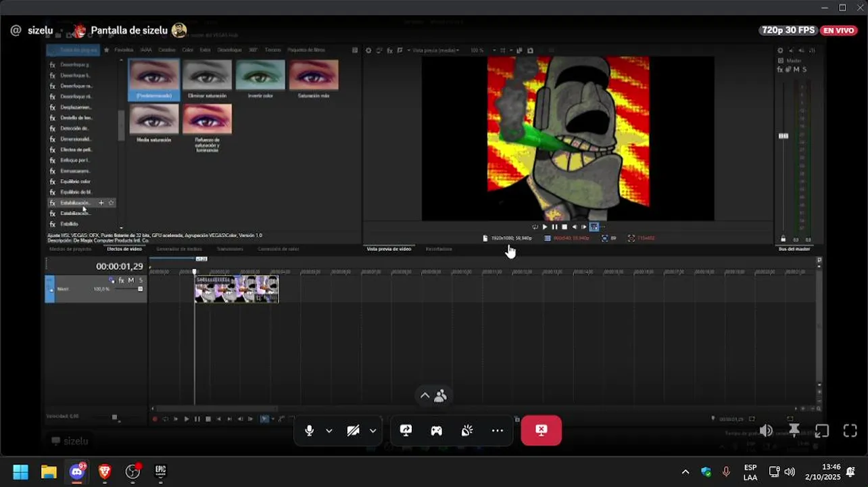Viewport: 868px width, 487px height.
Task: Open preview video fx button
Action: pos(390,51)
